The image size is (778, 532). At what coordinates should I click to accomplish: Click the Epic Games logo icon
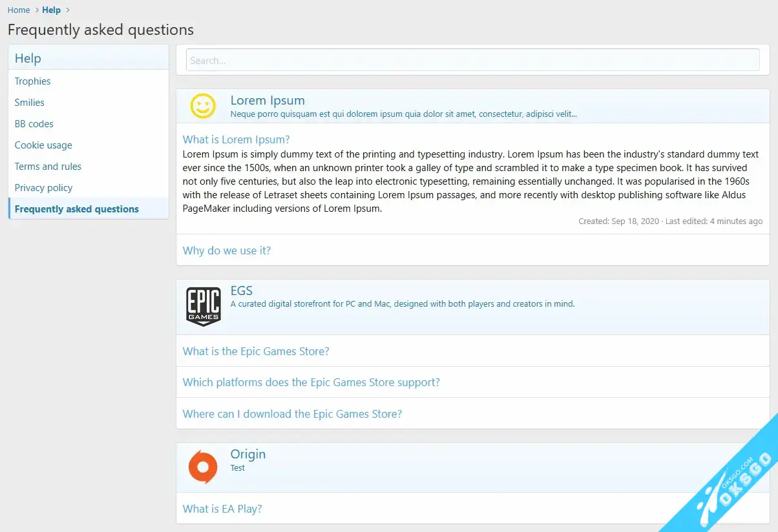[204, 307]
